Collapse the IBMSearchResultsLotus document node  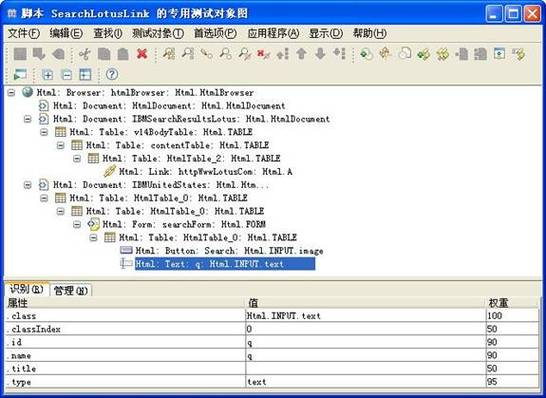[28, 119]
